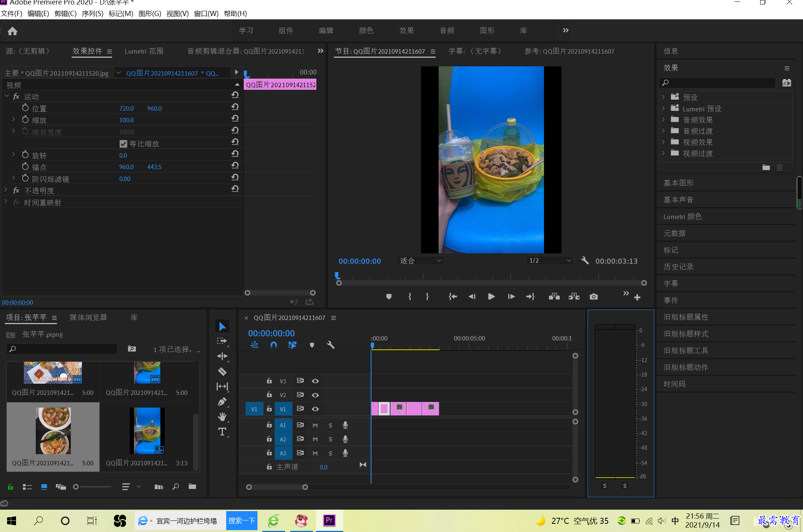
Task: Expand the Presets folder in Effects
Action: point(663,97)
